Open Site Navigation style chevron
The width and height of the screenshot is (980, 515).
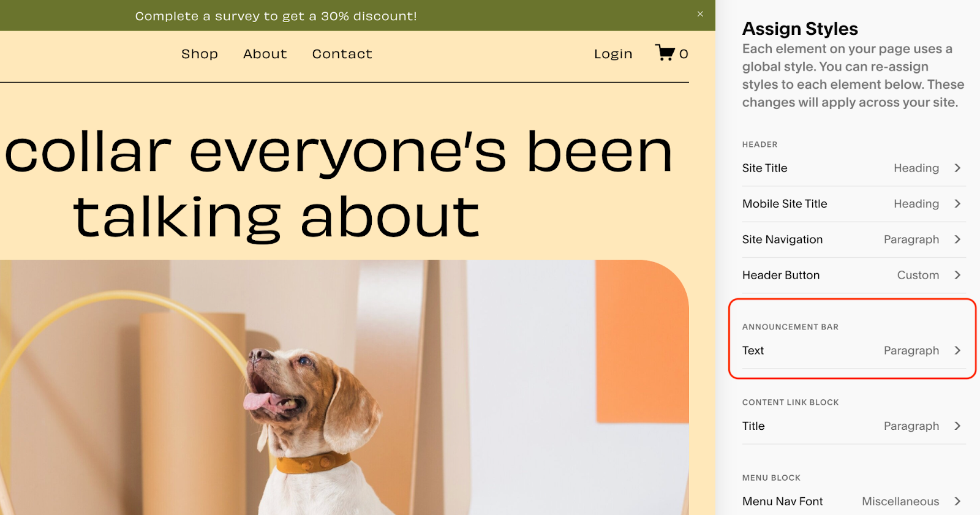pyautogui.click(x=957, y=239)
